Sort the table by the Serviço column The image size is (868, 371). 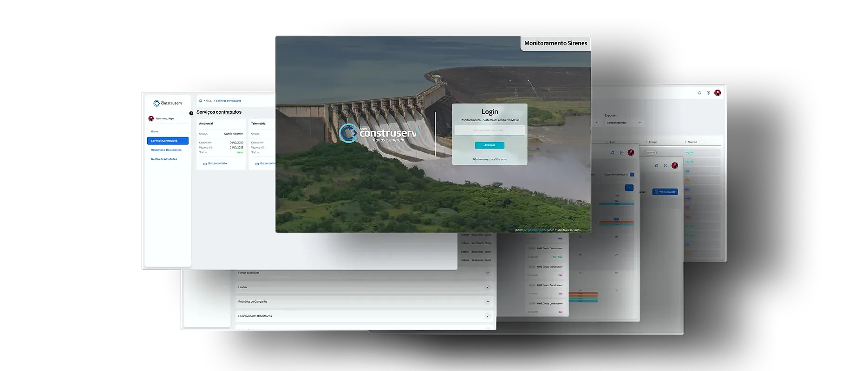(x=691, y=142)
